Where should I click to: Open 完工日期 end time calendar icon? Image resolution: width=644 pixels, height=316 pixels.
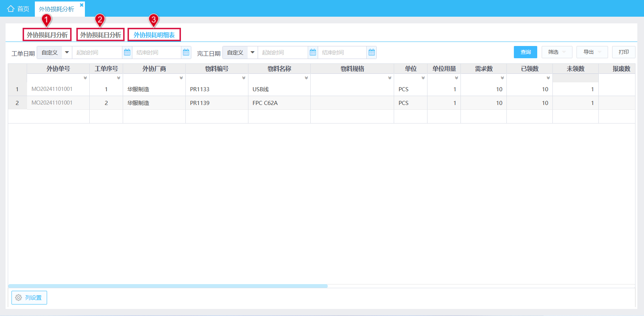coord(371,52)
